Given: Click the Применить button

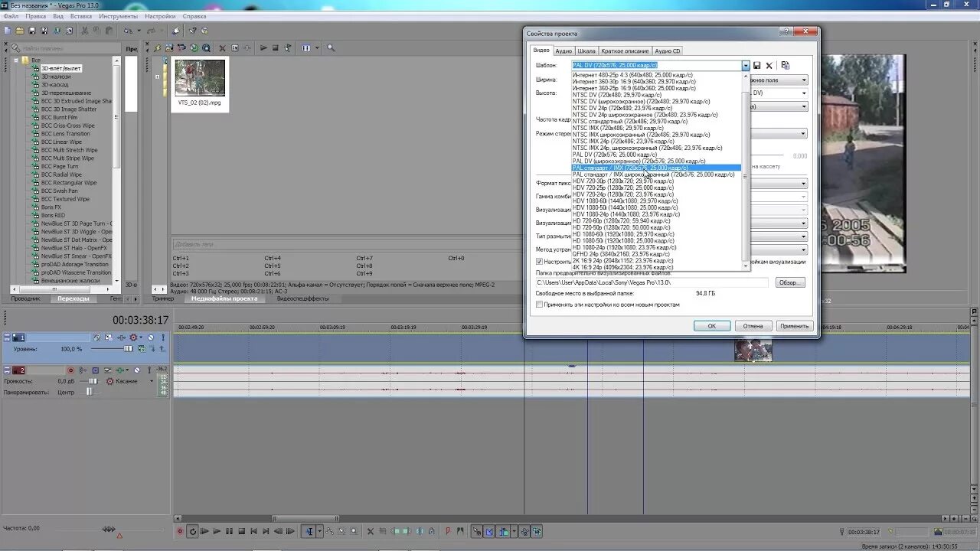Looking at the screenshot, I should [x=794, y=326].
